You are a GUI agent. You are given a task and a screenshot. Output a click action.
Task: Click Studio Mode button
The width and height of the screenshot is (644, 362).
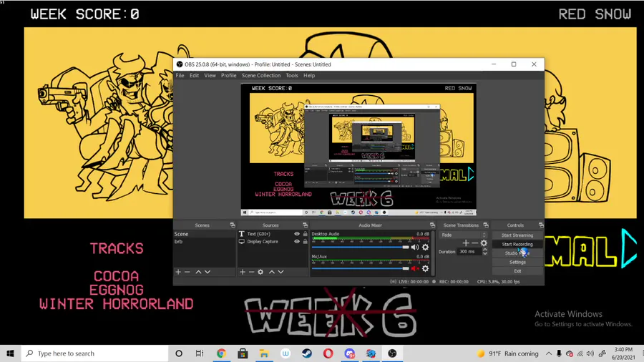517,253
